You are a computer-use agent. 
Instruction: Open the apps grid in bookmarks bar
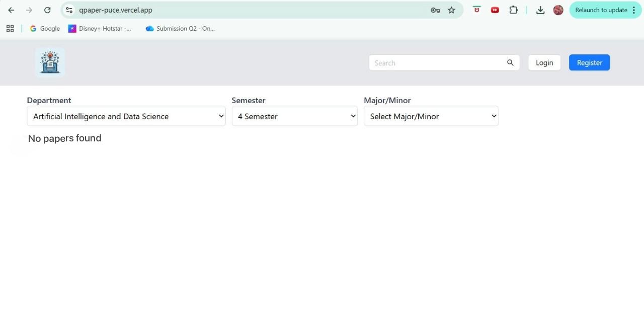coord(10,29)
